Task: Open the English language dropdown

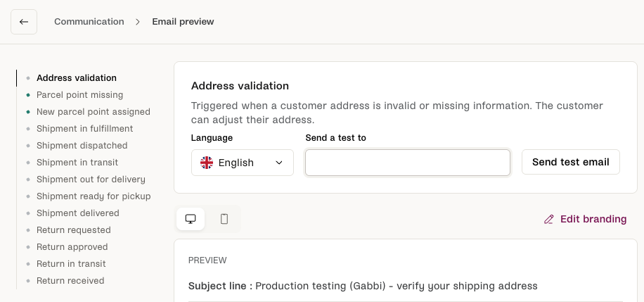Action: coord(243,163)
